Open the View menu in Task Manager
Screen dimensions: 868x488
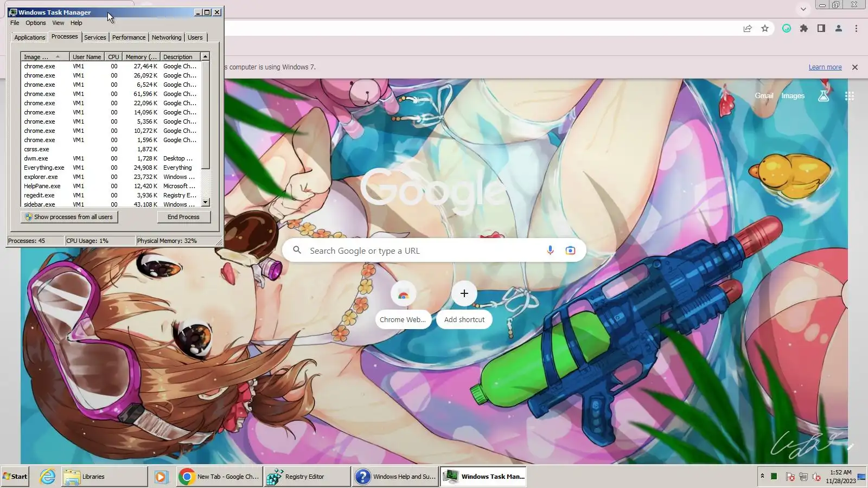(x=58, y=23)
